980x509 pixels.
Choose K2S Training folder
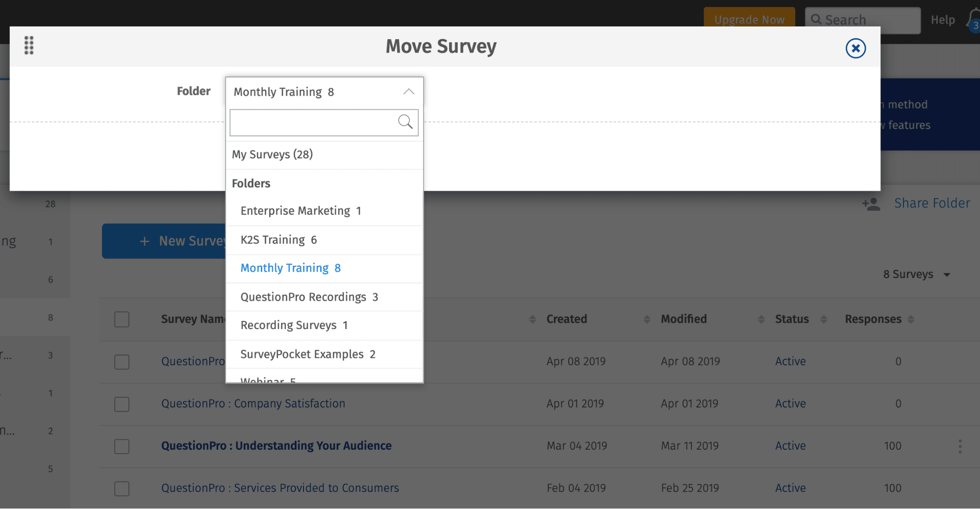pyautogui.click(x=324, y=240)
